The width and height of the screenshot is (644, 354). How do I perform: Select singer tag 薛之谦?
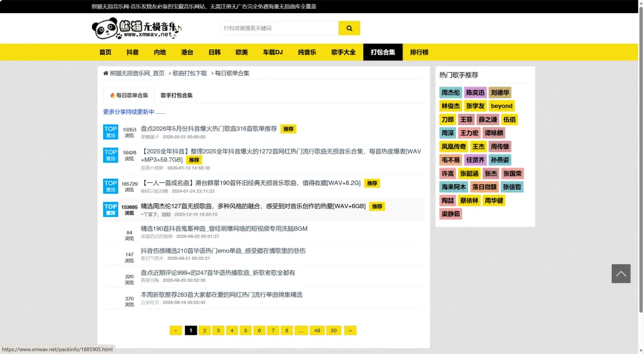pos(488,120)
